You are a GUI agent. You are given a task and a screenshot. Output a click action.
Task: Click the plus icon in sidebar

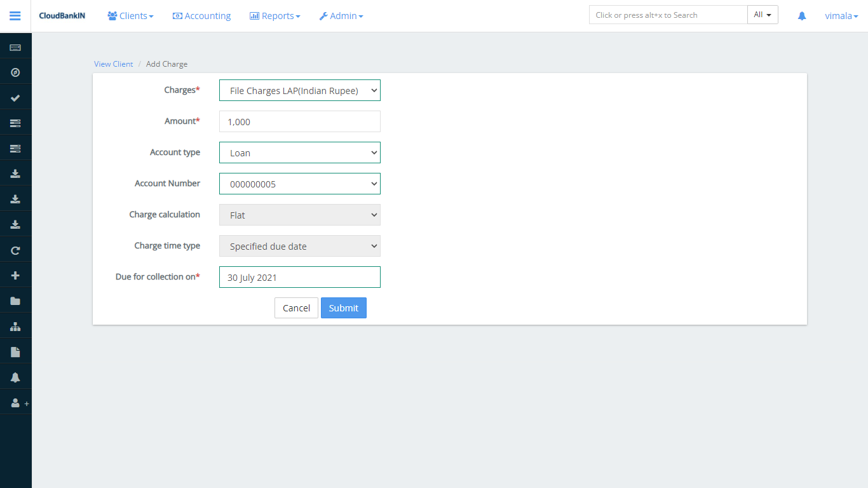pyautogui.click(x=15, y=276)
